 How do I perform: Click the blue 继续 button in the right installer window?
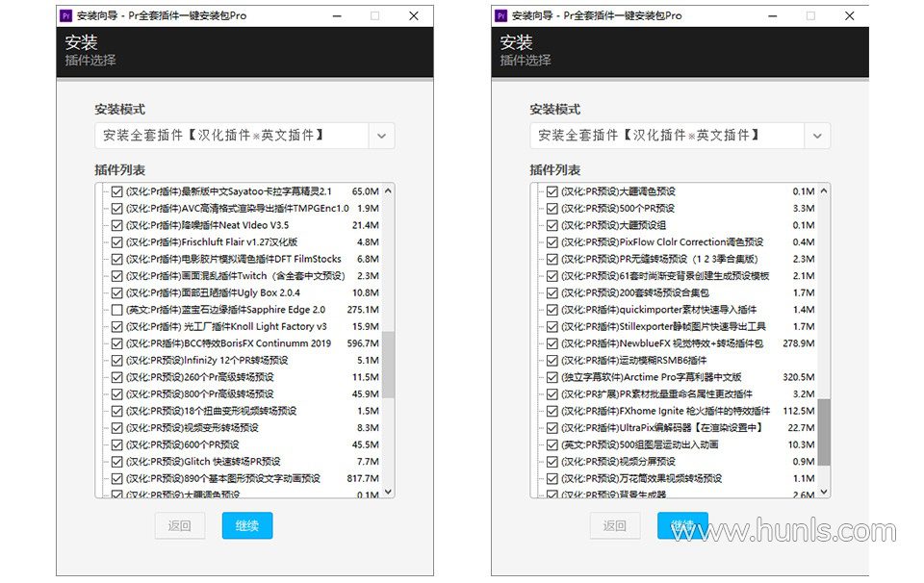click(x=682, y=525)
